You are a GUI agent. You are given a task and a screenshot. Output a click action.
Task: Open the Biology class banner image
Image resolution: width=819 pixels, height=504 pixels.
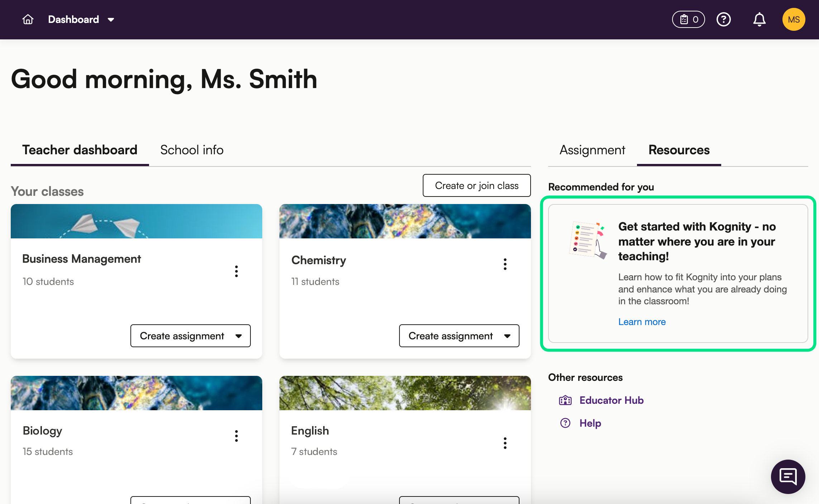pyautogui.click(x=136, y=393)
